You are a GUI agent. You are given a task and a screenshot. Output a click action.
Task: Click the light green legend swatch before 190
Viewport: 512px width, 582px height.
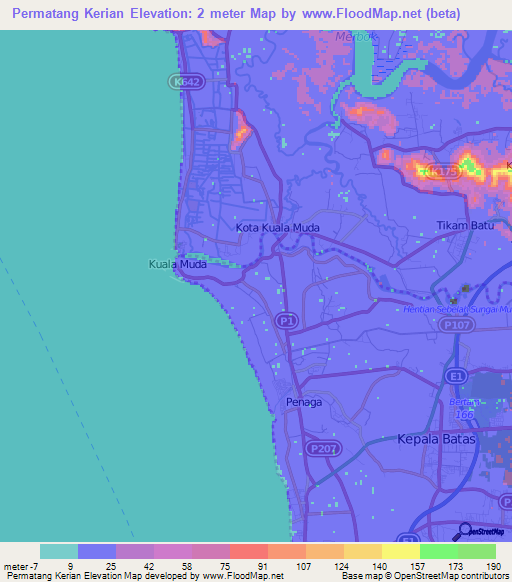477,551
